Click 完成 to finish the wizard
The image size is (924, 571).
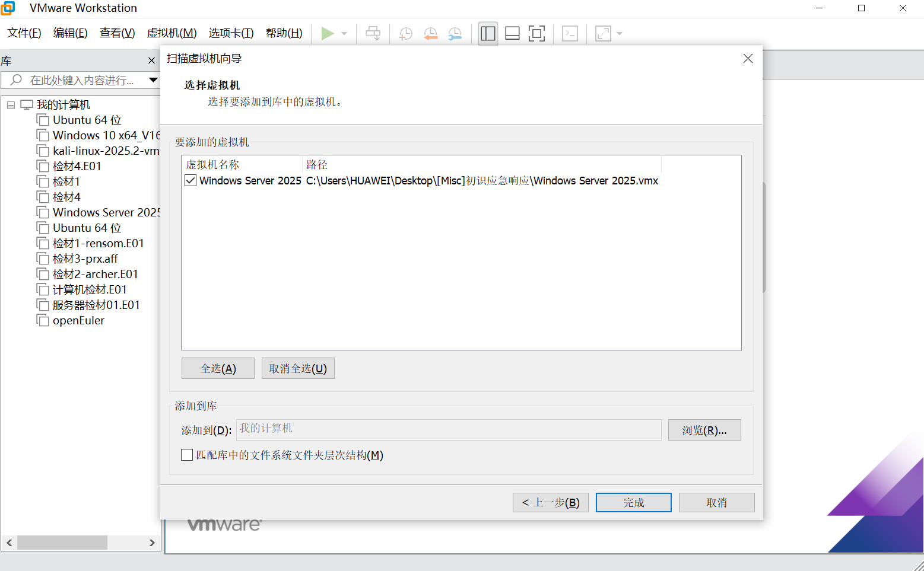coord(634,503)
